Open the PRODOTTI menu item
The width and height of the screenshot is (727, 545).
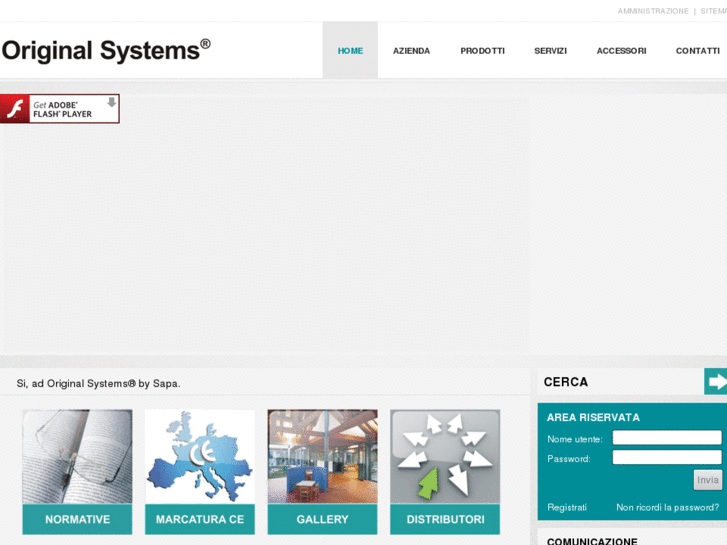[482, 51]
